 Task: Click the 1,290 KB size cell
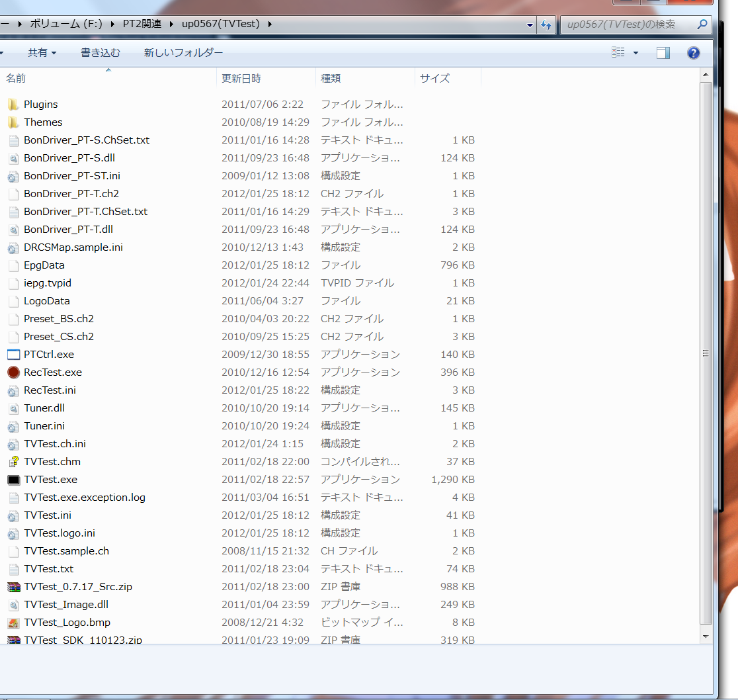pyautogui.click(x=453, y=480)
